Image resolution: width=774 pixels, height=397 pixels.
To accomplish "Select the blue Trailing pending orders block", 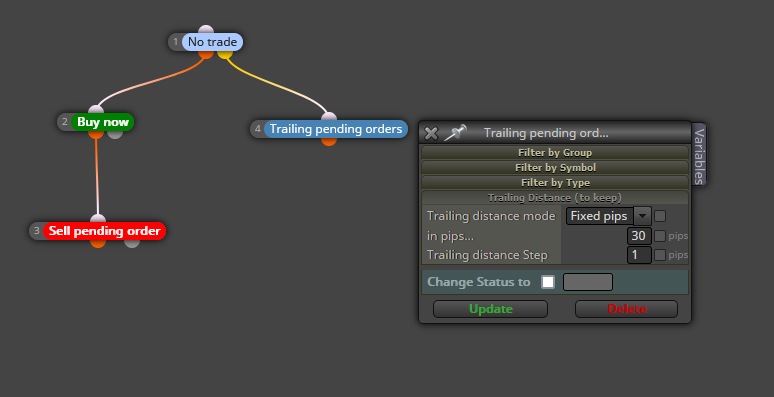I will click(336, 129).
